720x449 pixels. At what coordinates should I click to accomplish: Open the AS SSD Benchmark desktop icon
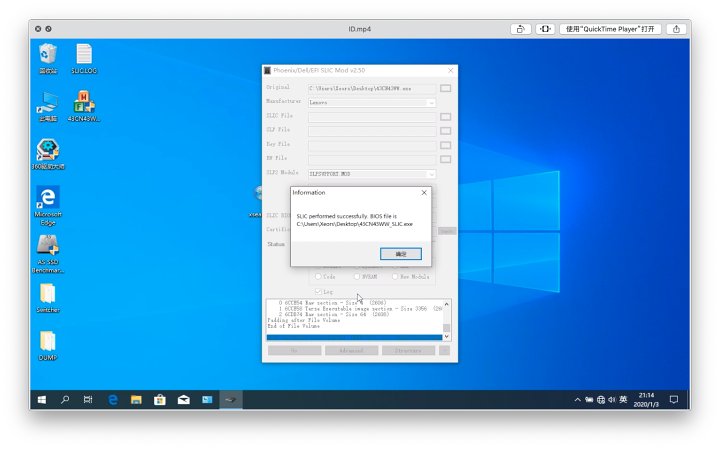point(47,246)
